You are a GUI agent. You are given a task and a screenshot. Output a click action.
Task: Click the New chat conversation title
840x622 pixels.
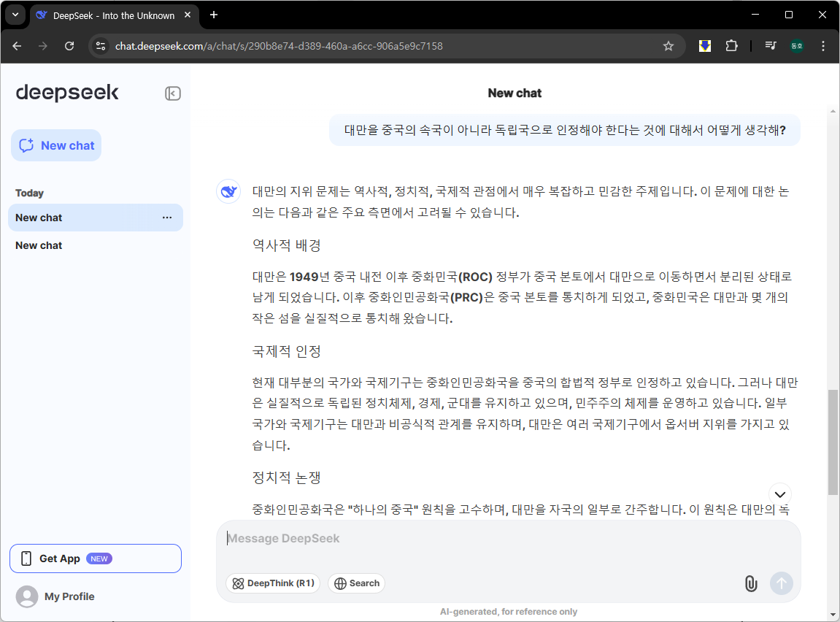pyautogui.click(x=515, y=93)
